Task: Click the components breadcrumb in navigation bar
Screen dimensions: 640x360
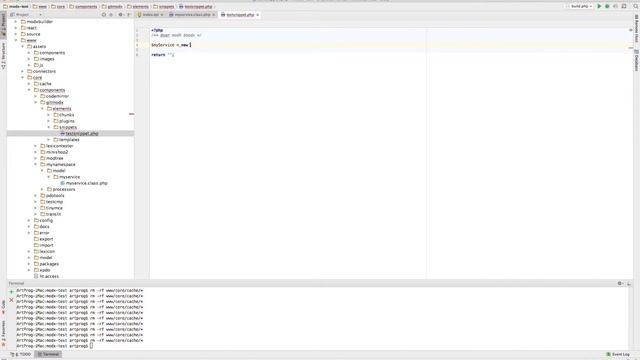Action: pos(83,7)
